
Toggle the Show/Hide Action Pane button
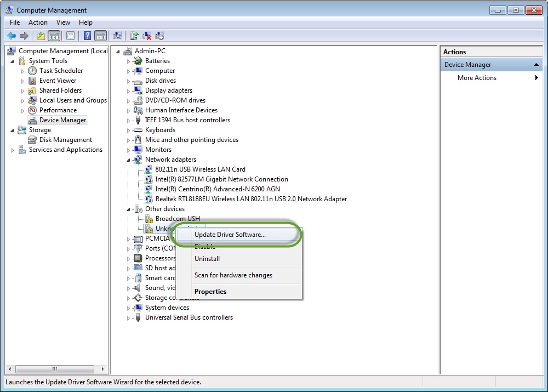[100, 36]
